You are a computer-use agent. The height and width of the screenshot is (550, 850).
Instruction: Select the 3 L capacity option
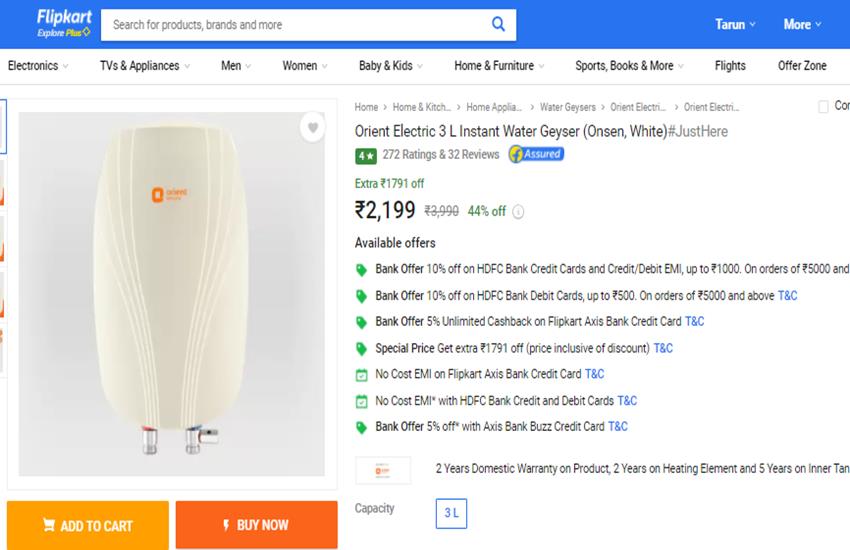[451, 513]
